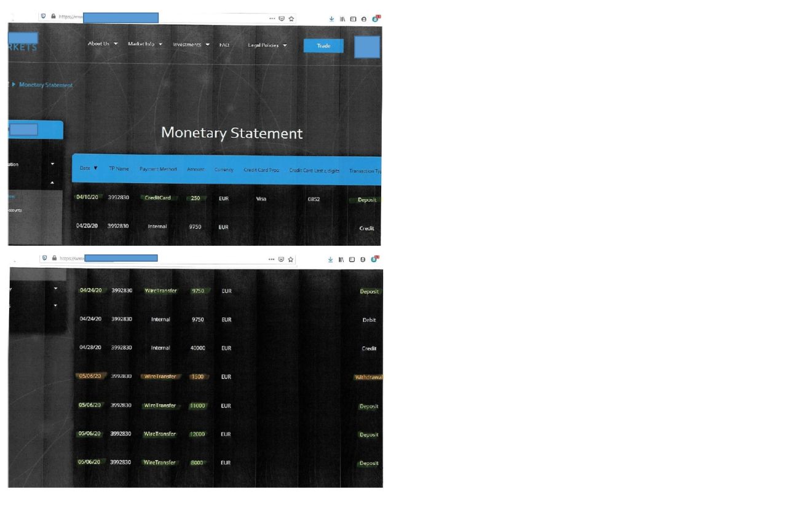The image size is (787, 532).
Task: Open the account icon in the lower browser toolbar
Action: point(363,259)
